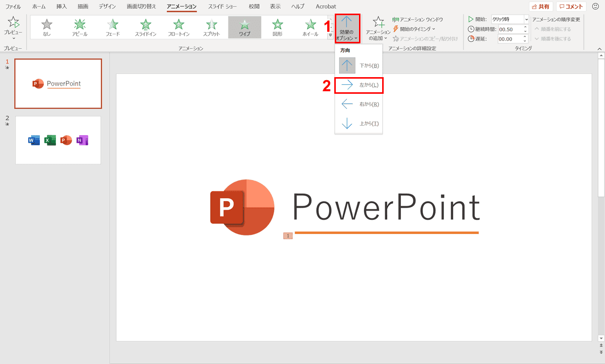Switch to the 画面切り替え tab
This screenshot has width=605, height=364.
click(x=142, y=7)
